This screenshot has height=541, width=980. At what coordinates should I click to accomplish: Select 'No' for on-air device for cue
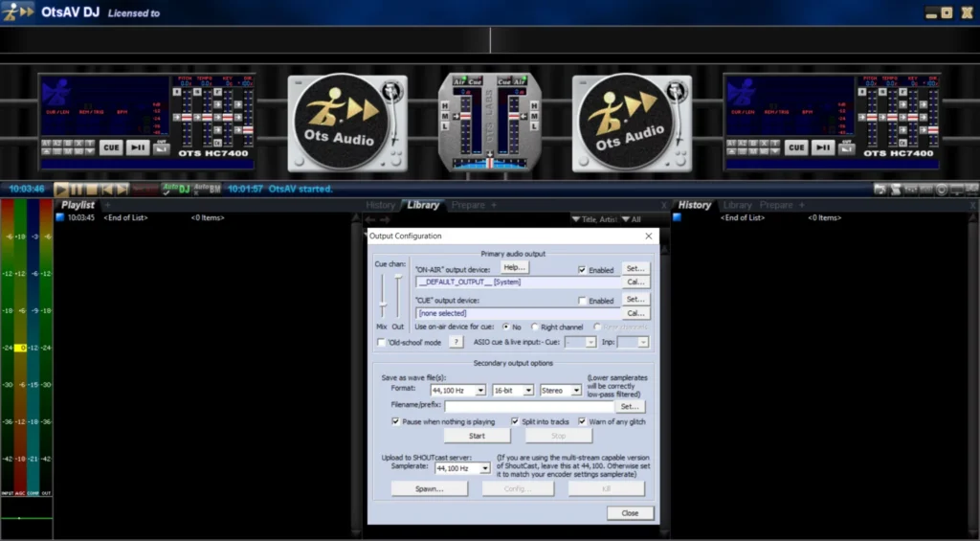(x=505, y=327)
